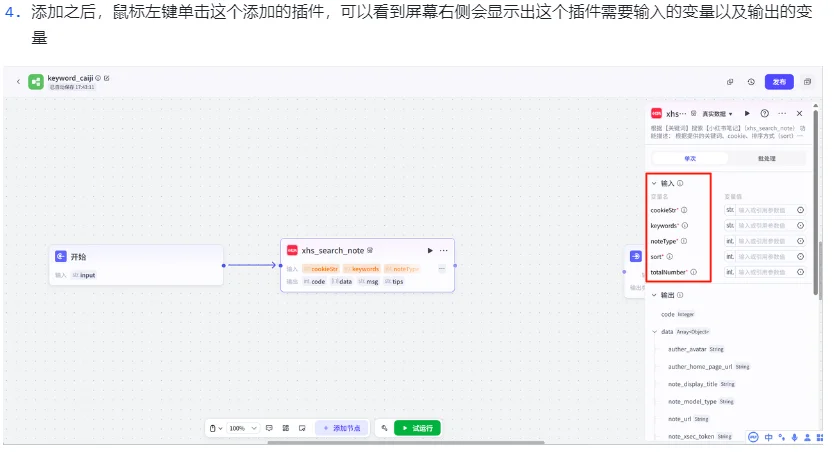
Task: Click the auto-layout icon in bottom toolbar
Action: click(x=286, y=428)
